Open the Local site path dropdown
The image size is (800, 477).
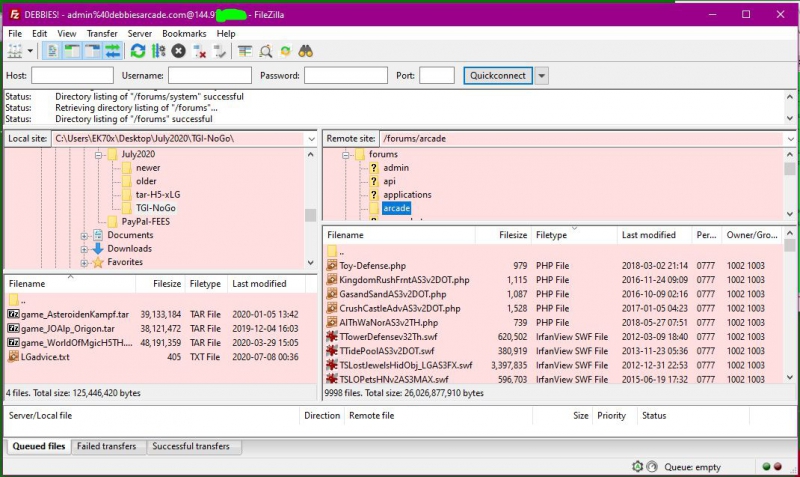tap(311, 139)
